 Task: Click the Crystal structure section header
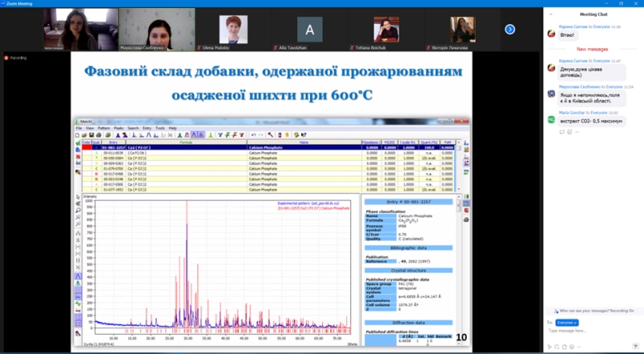408,270
